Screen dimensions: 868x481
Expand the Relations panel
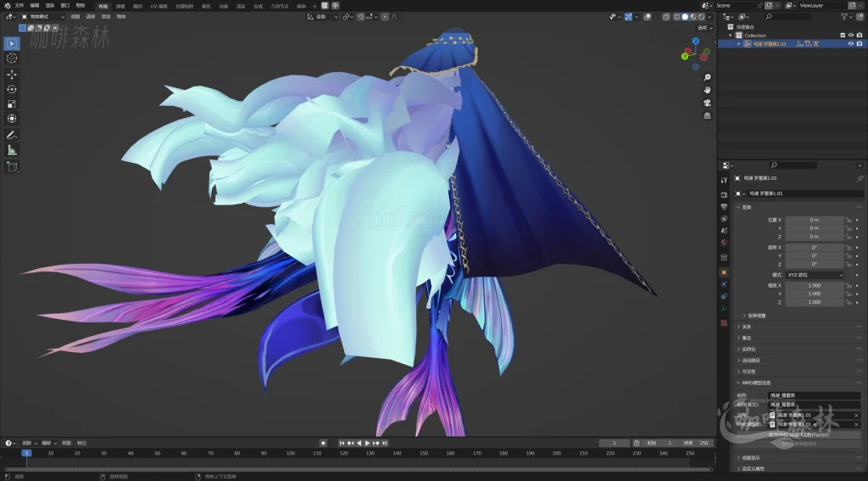pyautogui.click(x=744, y=327)
